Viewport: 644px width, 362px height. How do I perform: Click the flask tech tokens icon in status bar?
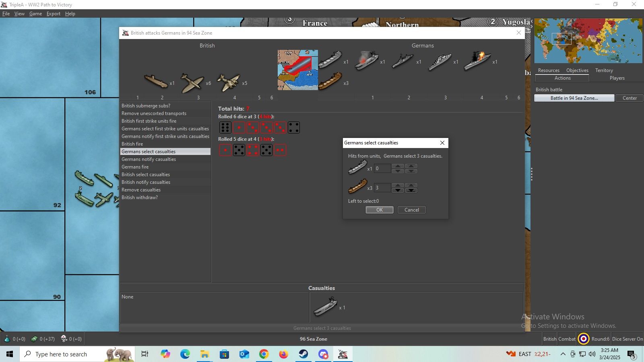[x=7, y=339]
